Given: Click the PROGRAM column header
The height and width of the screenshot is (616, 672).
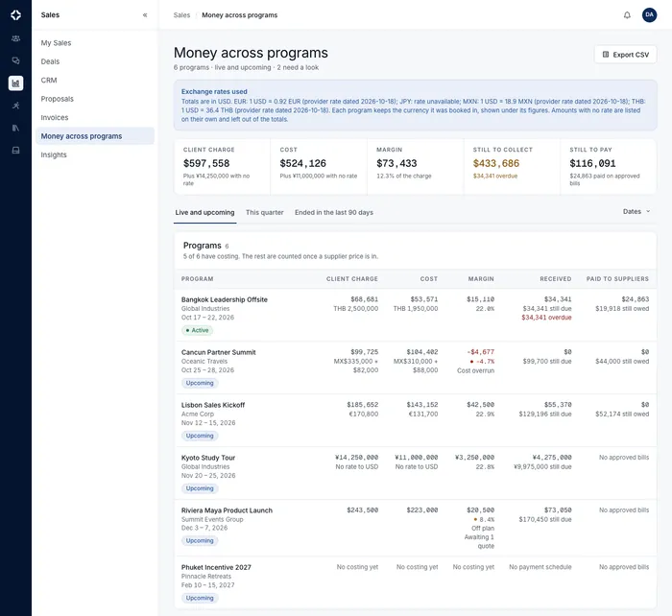Looking at the screenshot, I should [x=197, y=279].
